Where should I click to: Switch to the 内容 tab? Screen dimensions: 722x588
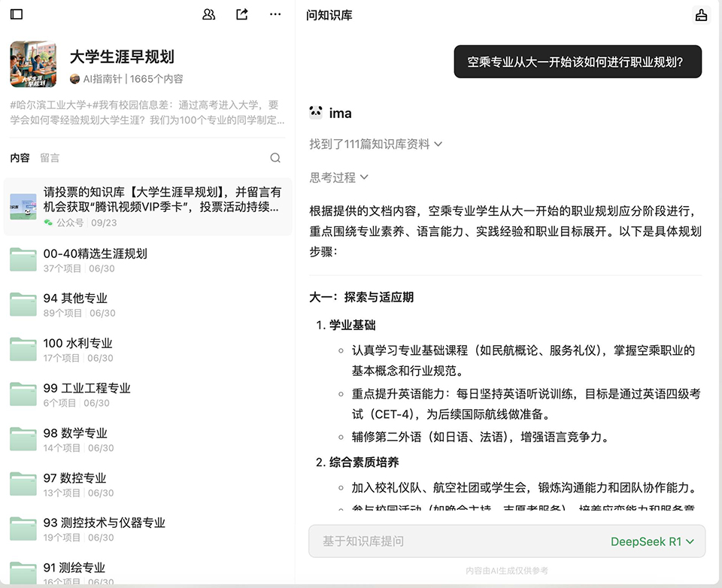coord(20,158)
